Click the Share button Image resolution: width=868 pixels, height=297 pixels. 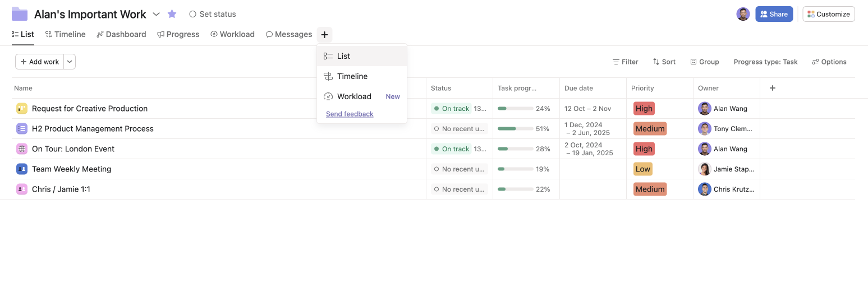pyautogui.click(x=774, y=14)
